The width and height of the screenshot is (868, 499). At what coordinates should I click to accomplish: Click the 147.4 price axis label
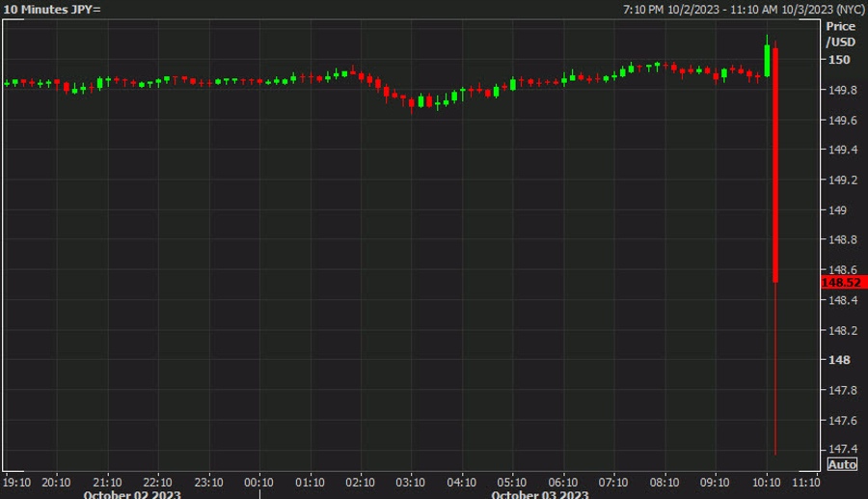[x=842, y=449]
